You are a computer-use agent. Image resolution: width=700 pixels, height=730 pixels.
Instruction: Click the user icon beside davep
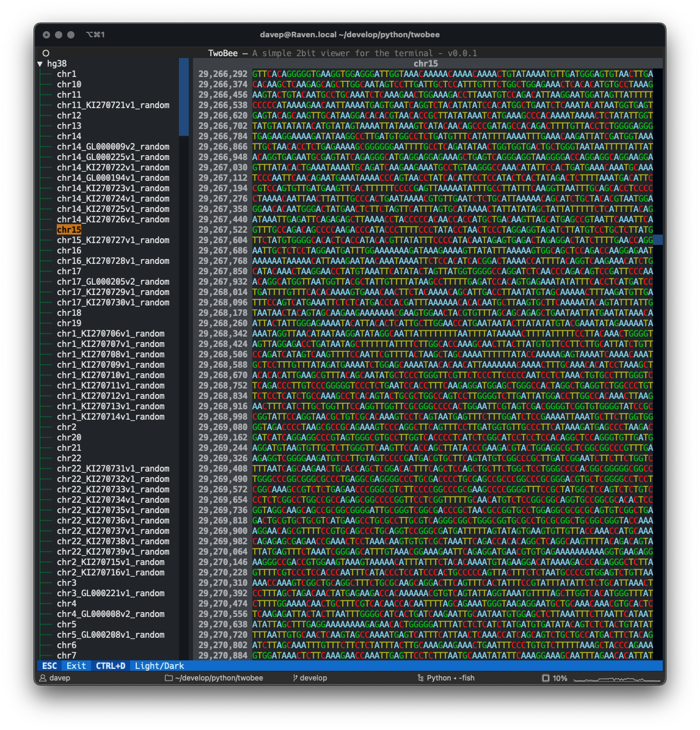pos(43,678)
